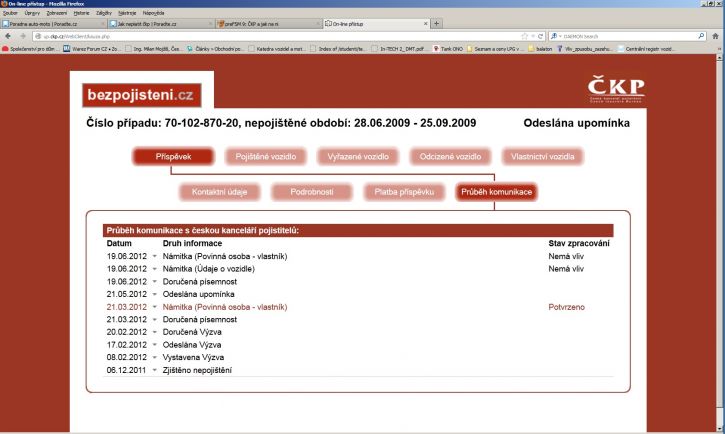The width and height of the screenshot is (725, 434).
Task: Open the Nápověda menu
Action: (x=153, y=13)
